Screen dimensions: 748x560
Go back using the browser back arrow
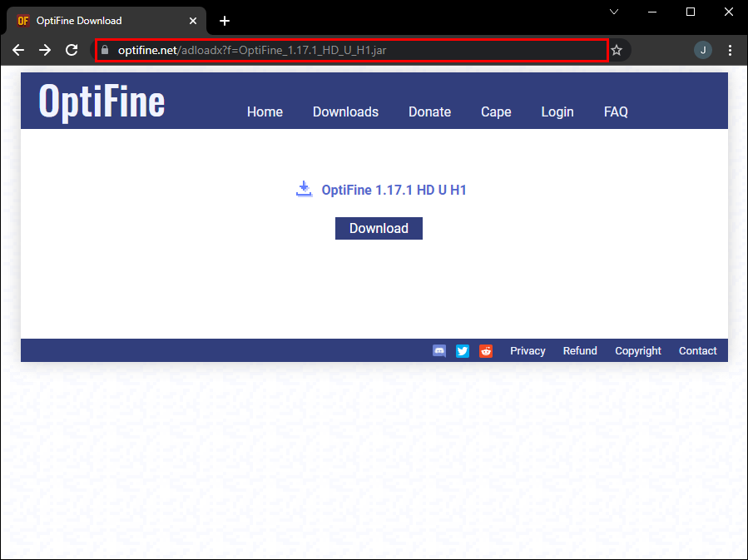tap(18, 50)
